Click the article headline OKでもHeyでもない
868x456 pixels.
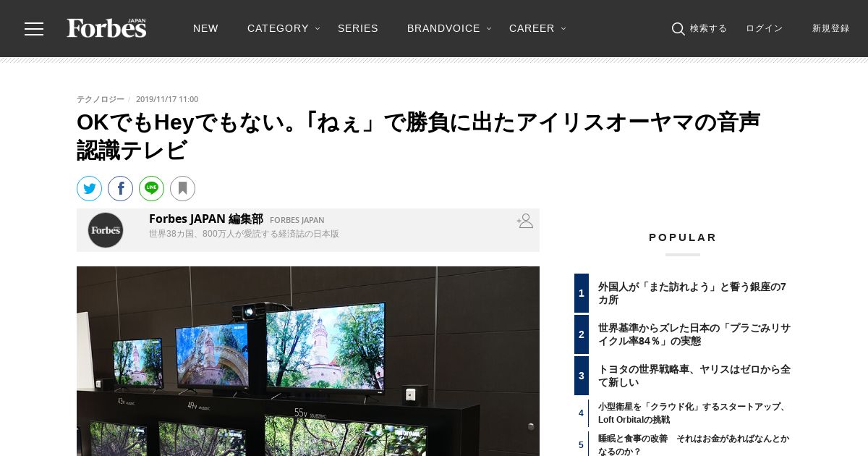pos(418,136)
